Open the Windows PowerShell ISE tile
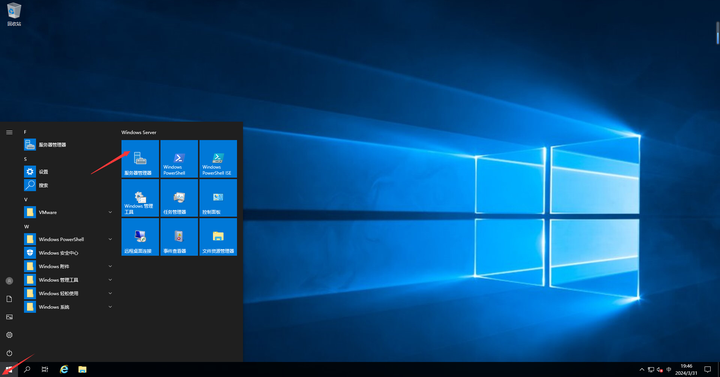The width and height of the screenshot is (720, 377). tap(218, 159)
